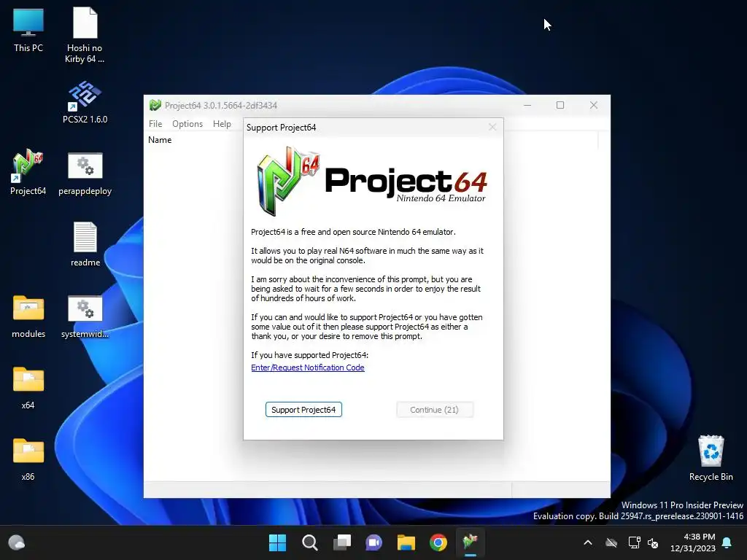Open the weather widget in taskbar
Image resolution: width=747 pixels, height=560 pixels.
coord(17,542)
